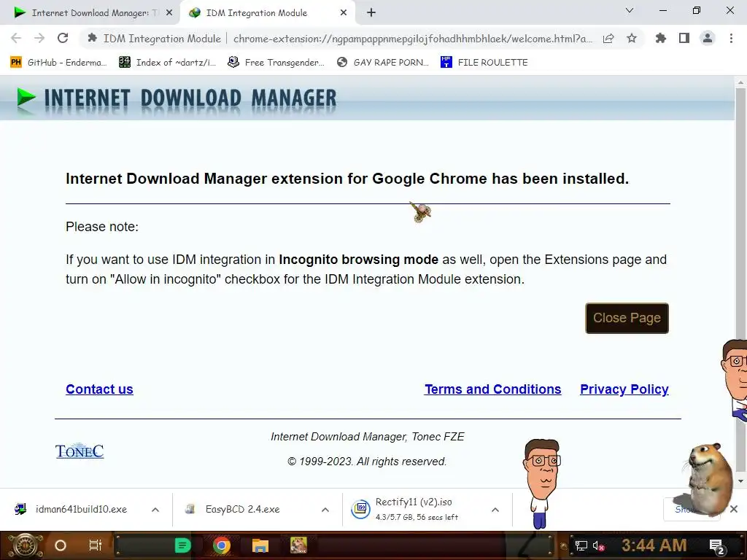Open Cortana search circle on taskbar
This screenshot has height=560, width=747.
coord(61,545)
